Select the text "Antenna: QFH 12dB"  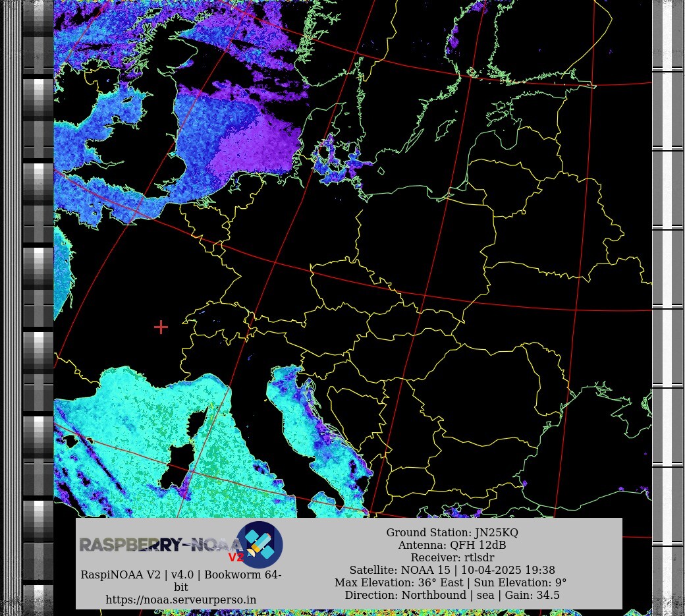[x=452, y=546]
